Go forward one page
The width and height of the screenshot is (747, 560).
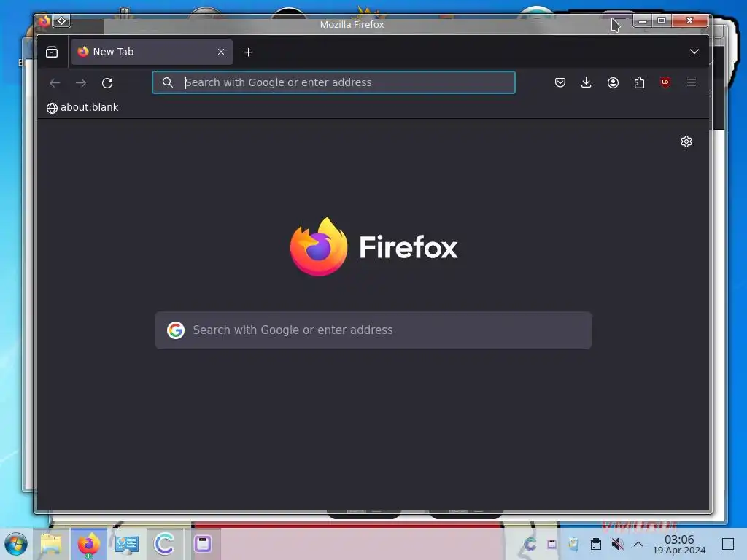pos(81,83)
